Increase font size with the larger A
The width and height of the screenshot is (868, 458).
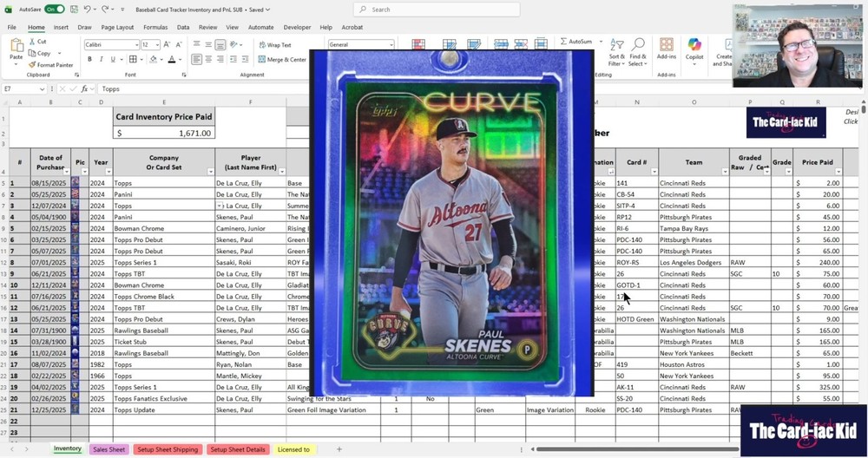click(168, 45)
